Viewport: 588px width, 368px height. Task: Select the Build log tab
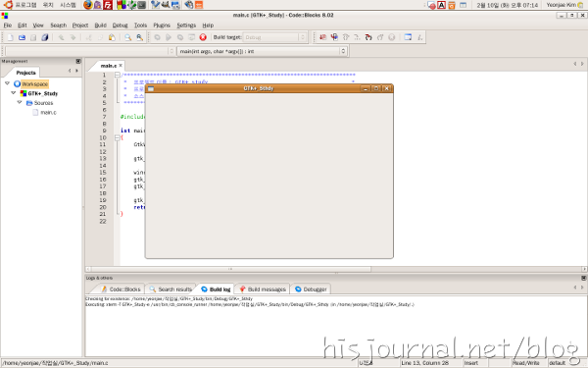(216, 289)
